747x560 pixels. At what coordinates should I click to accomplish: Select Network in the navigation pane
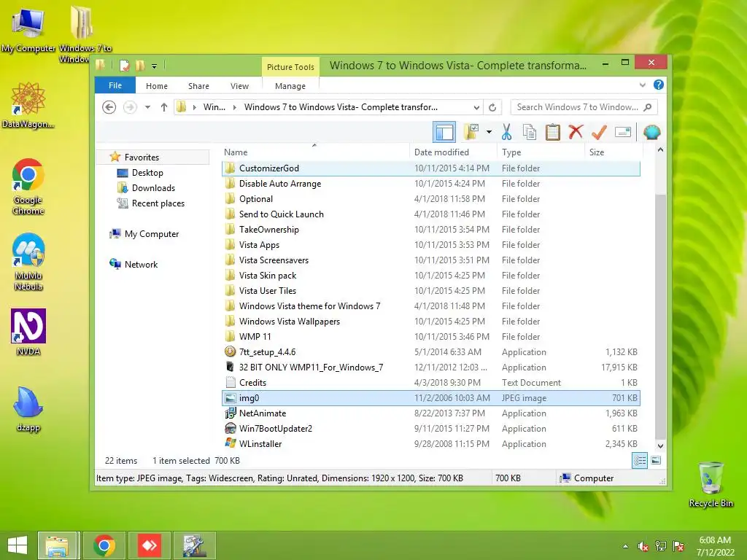coord(141,264)
